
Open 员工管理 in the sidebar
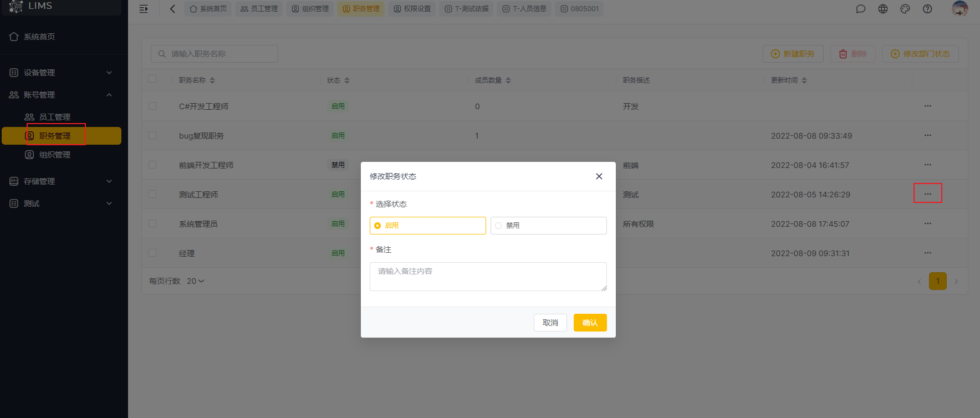tap(62, 117)
